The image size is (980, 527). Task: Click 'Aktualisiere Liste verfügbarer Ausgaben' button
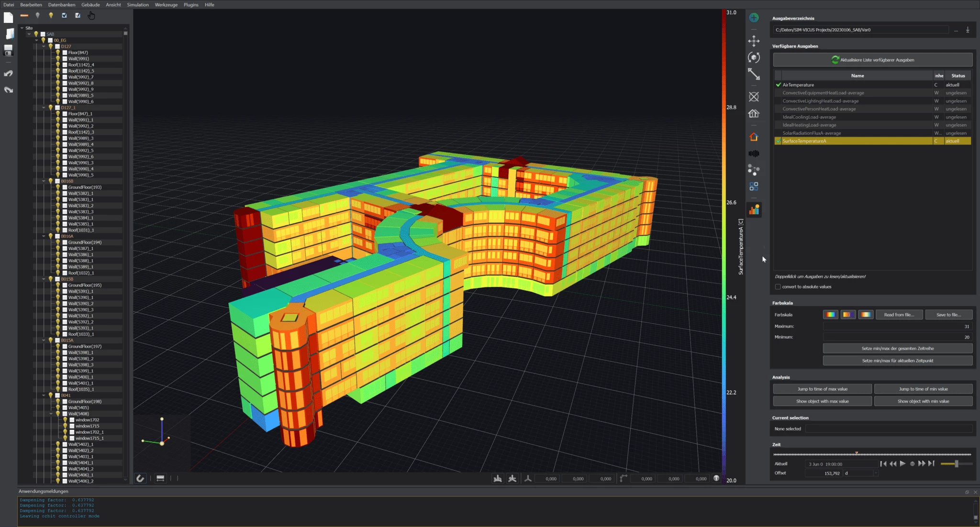(873, 60)
